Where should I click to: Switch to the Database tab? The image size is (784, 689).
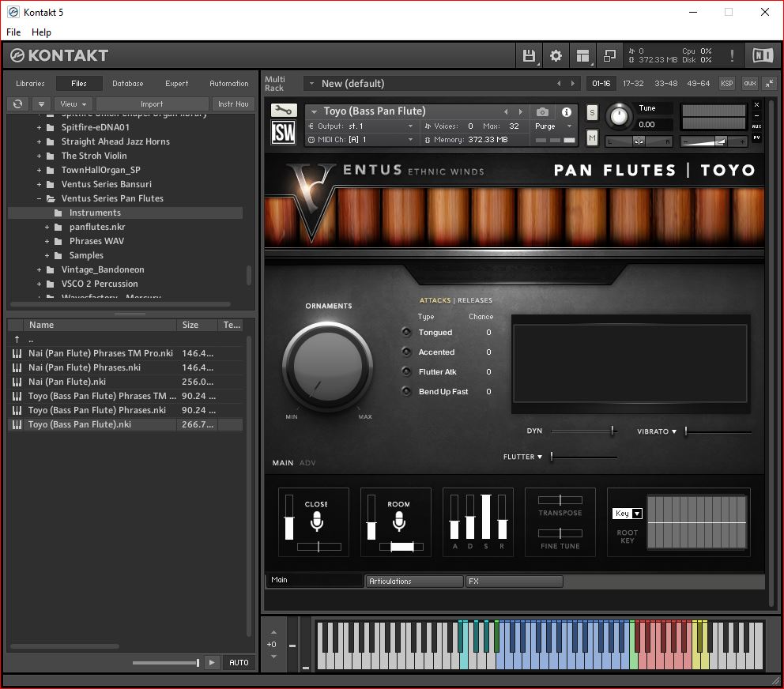[127, 84]
